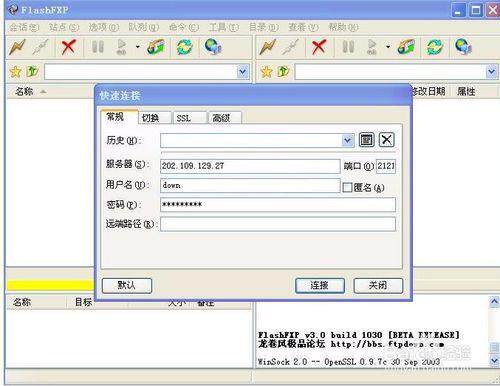Click the left pane Connect lightning icon
Viewport: 500px width, 386px height.
click(17, 47)
